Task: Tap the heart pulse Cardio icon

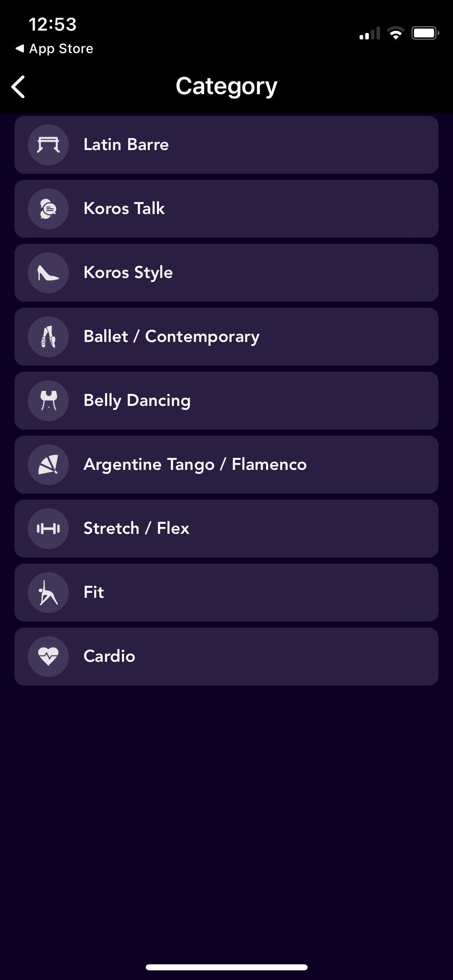Action: 48,657
